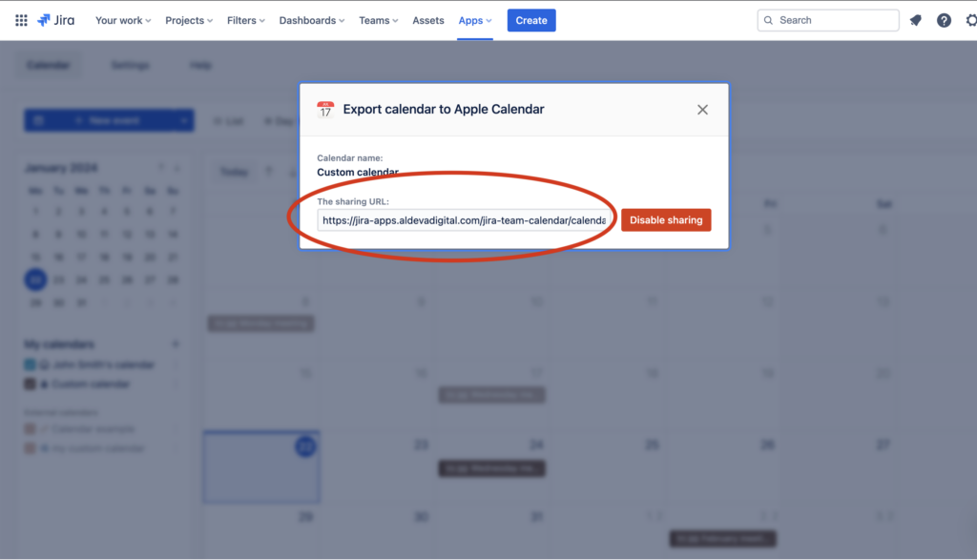Close the Export calendar dialog
Image resolution: width=977 pixels, height=560 pixels.
[x=702, y=110]
